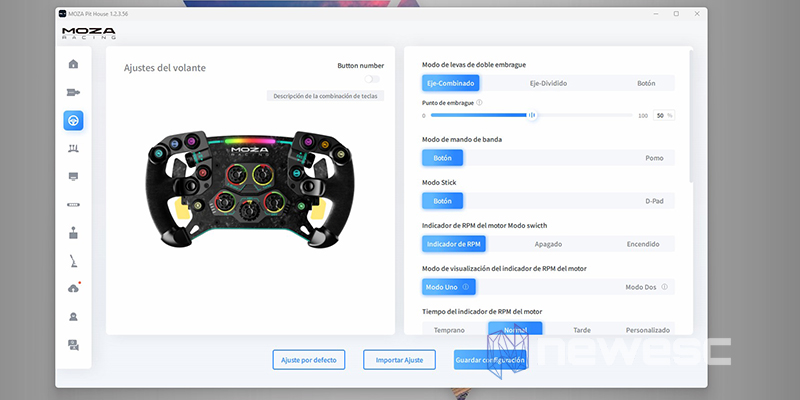Maximize the MOZA Pit House window
This screenshot has width=800, height=400.
(x=676, y=14)
